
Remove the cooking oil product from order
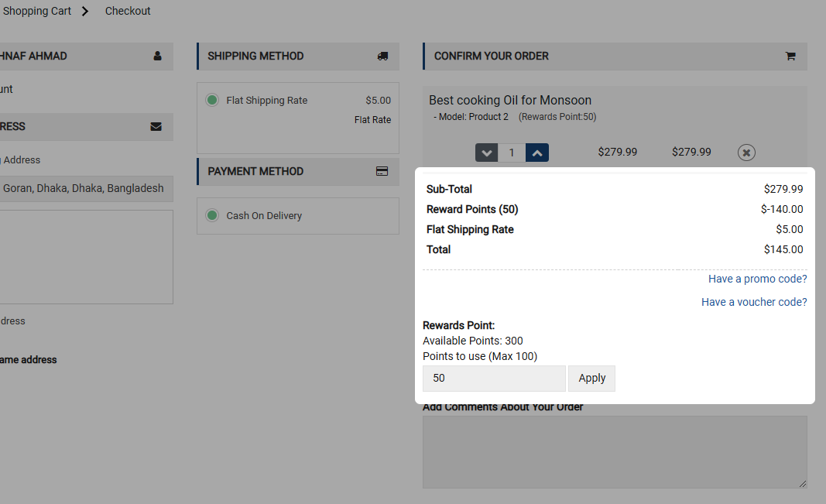point(745,153)
